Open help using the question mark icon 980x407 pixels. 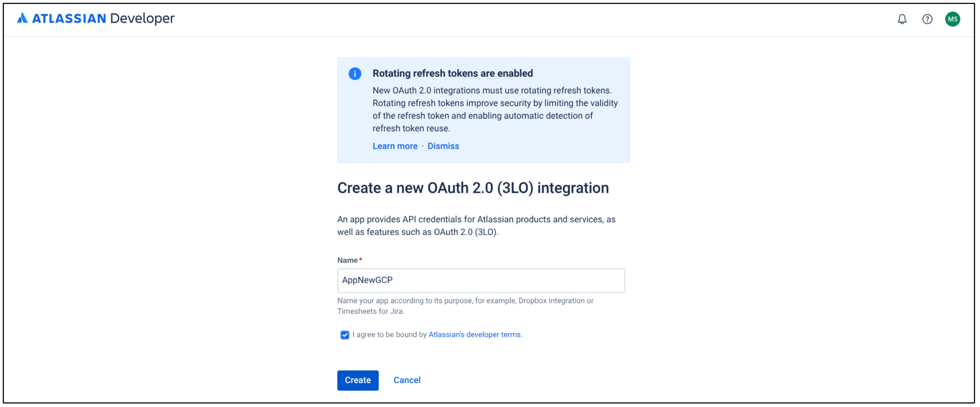click(x=927, y=19)
